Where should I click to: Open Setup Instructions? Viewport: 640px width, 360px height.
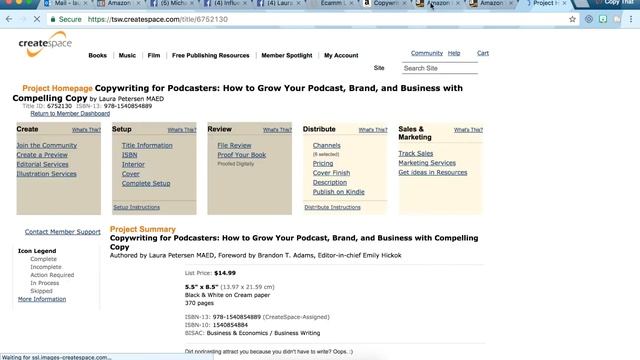tap(136, 207)
